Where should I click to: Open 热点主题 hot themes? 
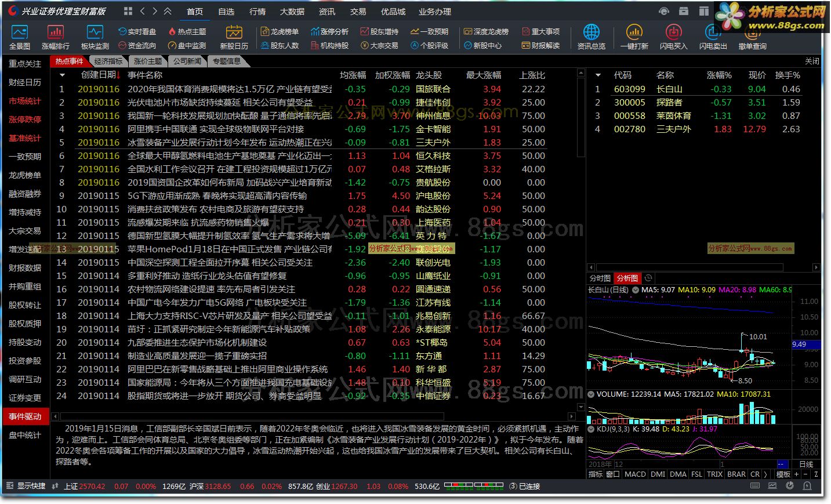click(187, 32)
